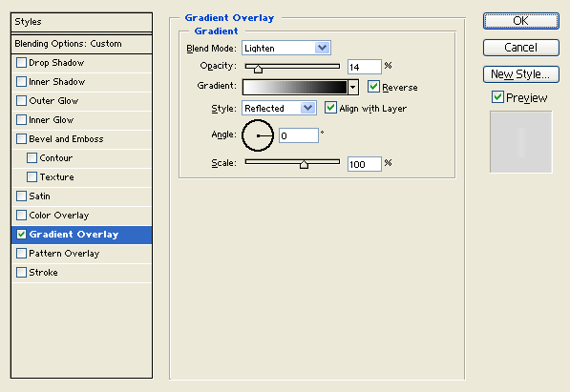The width and height of the screenshot is (570, 392).
Task: Toggle the Align with Layer checkbox
Action: [330, 108]
